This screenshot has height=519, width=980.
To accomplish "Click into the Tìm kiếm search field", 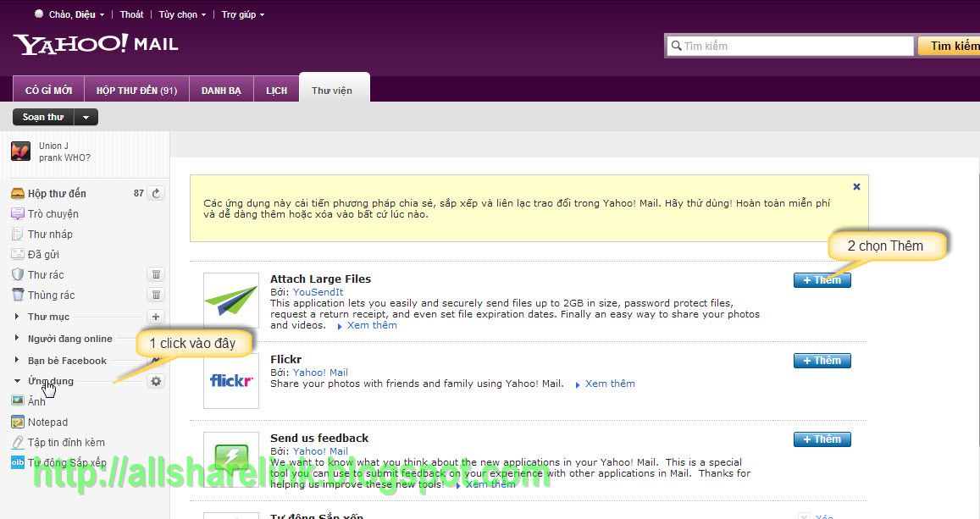I will pyautogui.click(x=790, y=46).
